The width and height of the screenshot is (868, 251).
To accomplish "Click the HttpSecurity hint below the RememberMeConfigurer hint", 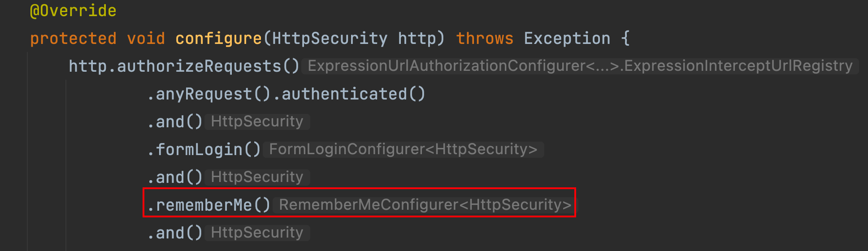I will pos(257,233).
